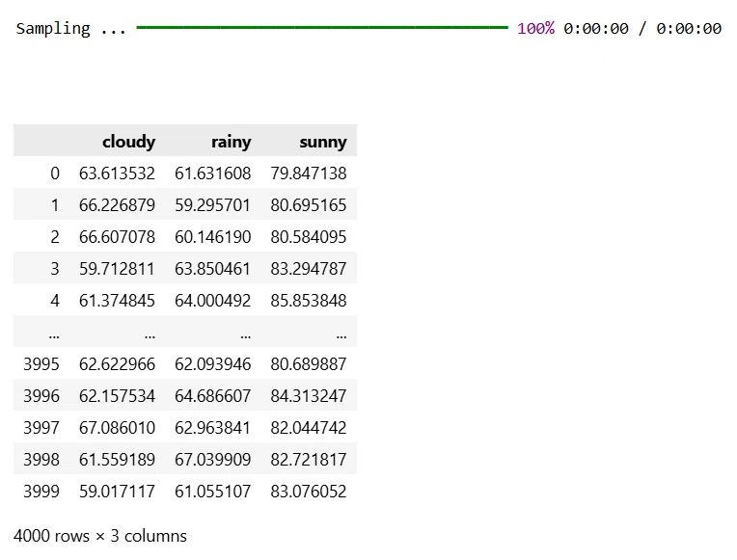Select cloudy value 66.226879
The width and height of the screenshot is (737, 560).
(117, 205)
